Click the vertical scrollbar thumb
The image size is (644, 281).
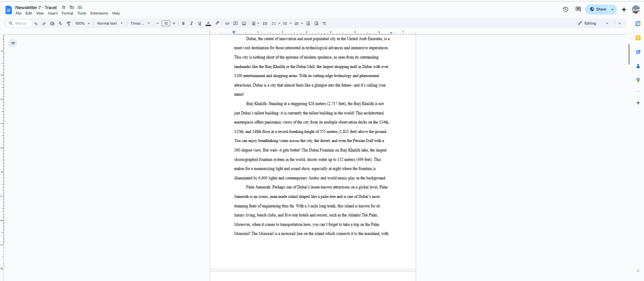pyautogui.click(x=629, y=54)
